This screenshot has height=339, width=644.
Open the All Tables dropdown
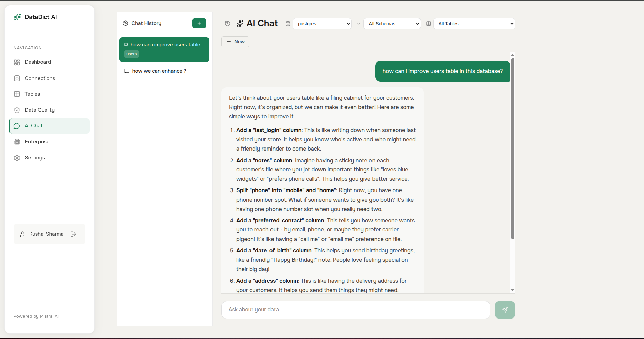point(474,24)
